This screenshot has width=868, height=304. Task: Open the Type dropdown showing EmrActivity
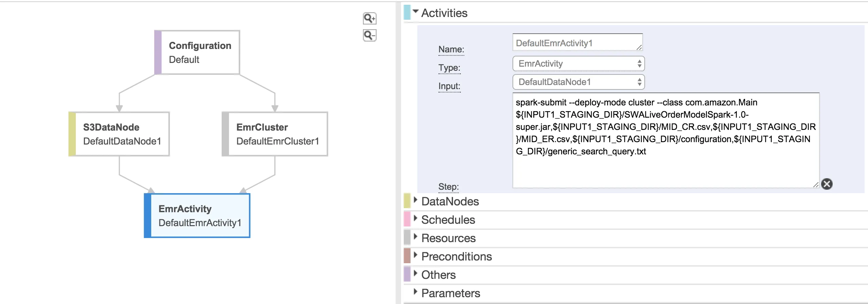pos(578,64)
